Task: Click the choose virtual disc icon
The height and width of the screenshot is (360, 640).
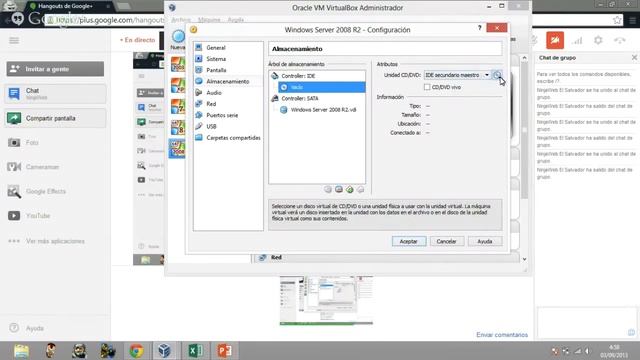Action: [497, 75]
